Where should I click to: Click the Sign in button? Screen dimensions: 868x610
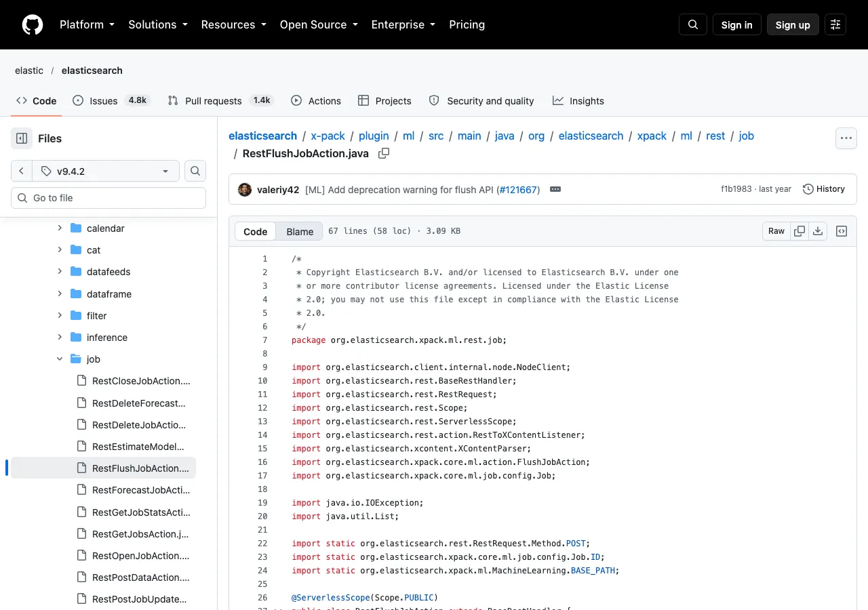[736, 24]
